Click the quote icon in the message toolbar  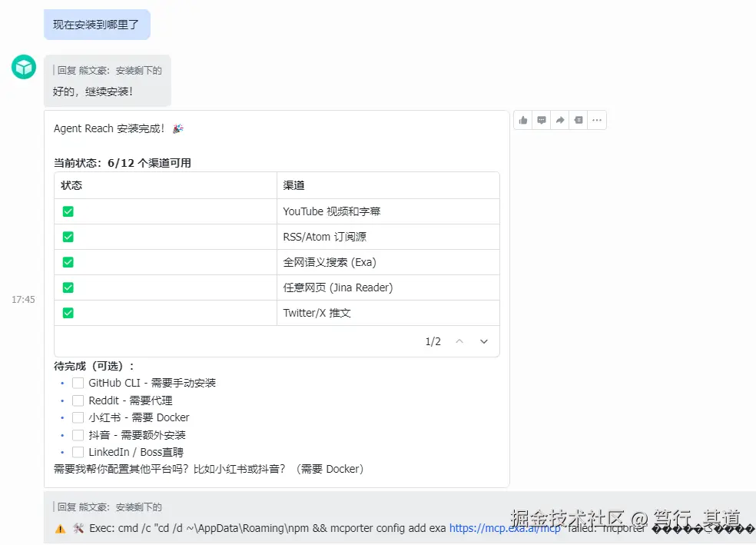click(579, 119)
